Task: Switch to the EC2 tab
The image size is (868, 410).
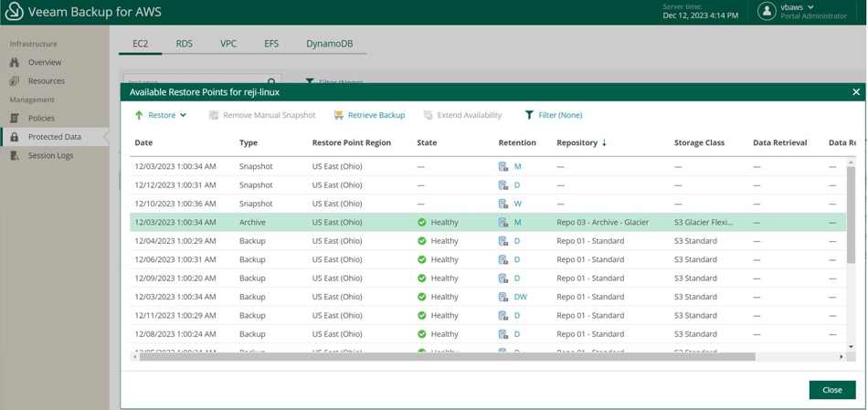Action: pos(140,44)
